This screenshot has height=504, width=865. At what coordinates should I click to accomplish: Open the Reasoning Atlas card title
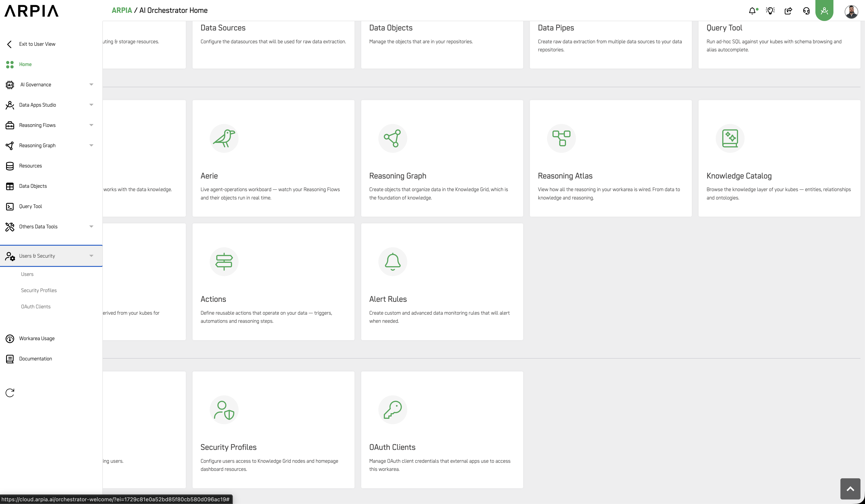coord(565,176)
